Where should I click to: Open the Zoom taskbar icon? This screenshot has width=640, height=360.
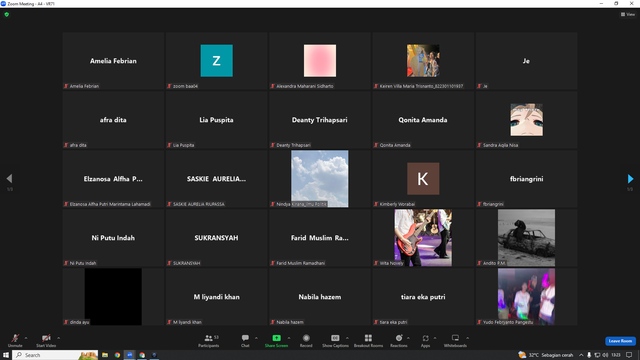tap(130, 355)
